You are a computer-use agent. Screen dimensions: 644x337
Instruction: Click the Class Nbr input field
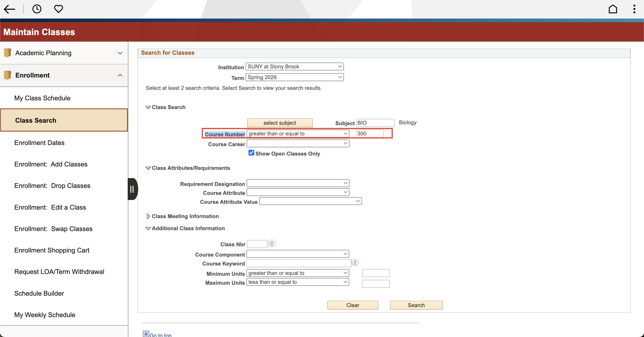pos(257,244)
